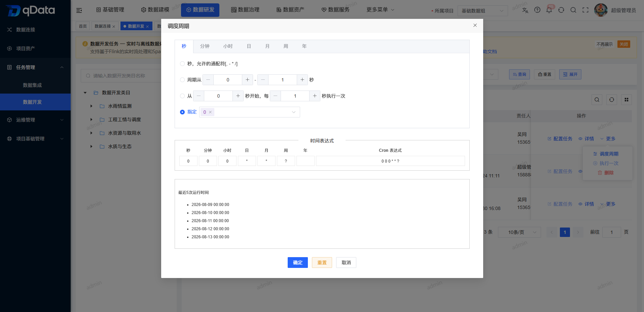Toggle fullscreen mode icon
The width and height of the screenshot is (644, 312).
pos(585,10)
